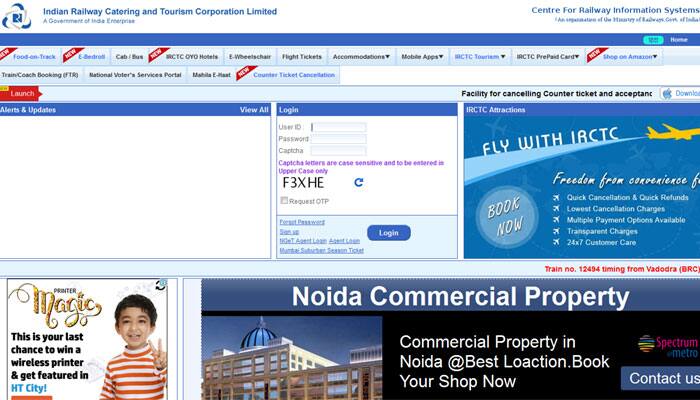This screenshot has width=700, height=400.
Task: Click Quick Cancellation & Quick Refunds text
Action: 627,197
